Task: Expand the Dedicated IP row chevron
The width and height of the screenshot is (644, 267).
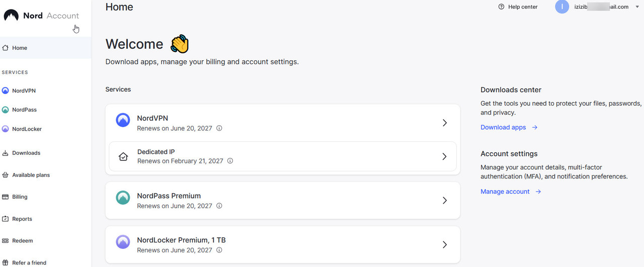Action: pyautogui.click(x=444, y=156)
